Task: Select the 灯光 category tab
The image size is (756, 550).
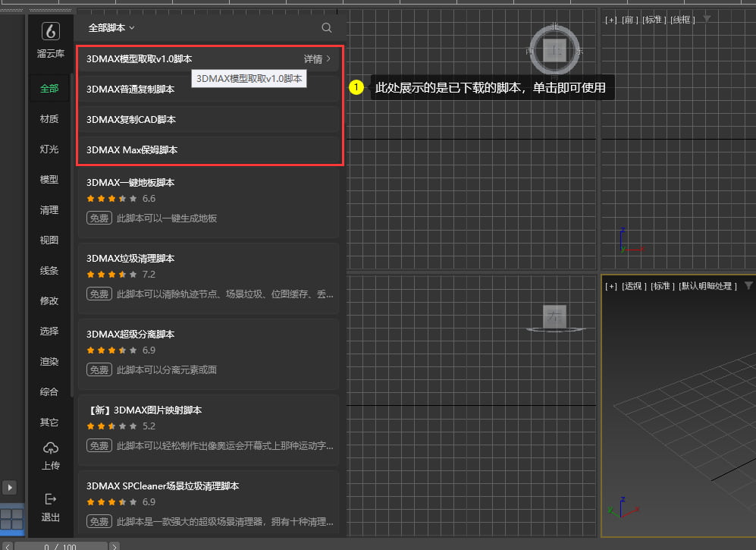Action: coord(49,149)
